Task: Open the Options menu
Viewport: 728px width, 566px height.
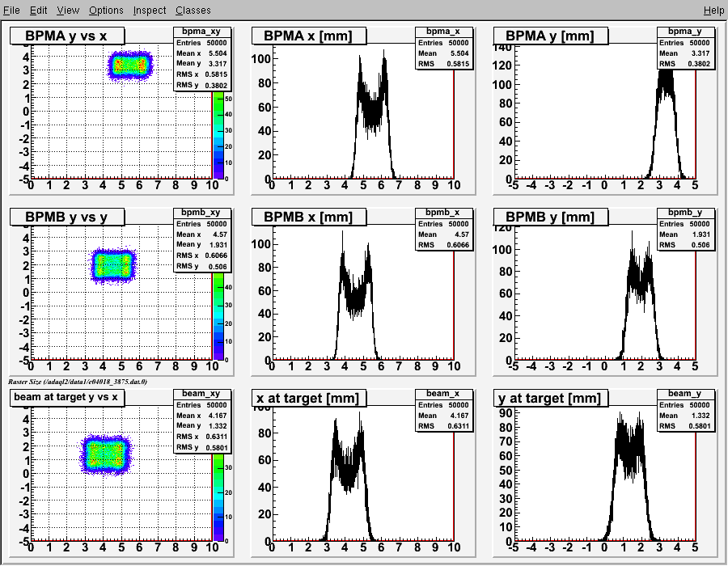Action: pyautogui.click(x=106, y=11)
